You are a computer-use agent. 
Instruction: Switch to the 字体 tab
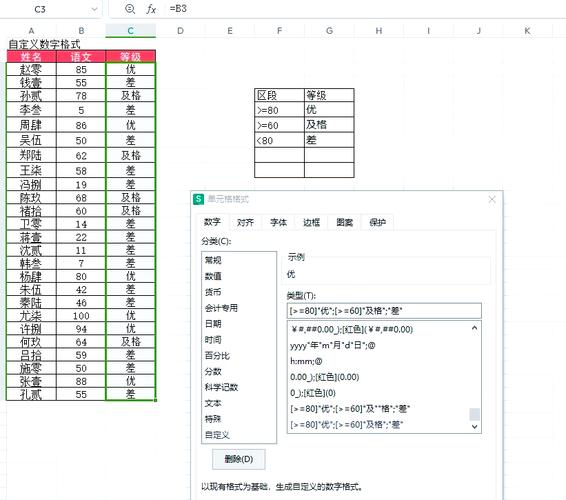click(x=278, y=222)
